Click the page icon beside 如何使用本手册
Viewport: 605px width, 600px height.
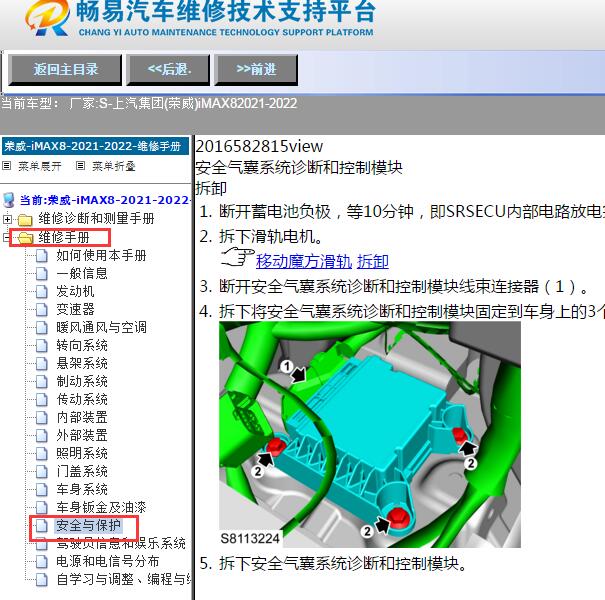click(x=42, y=255)
